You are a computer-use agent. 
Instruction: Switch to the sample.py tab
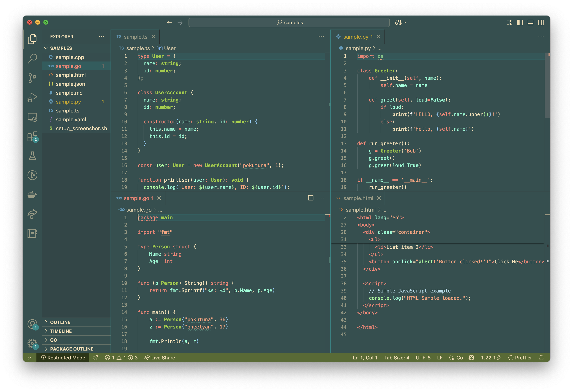356,37
